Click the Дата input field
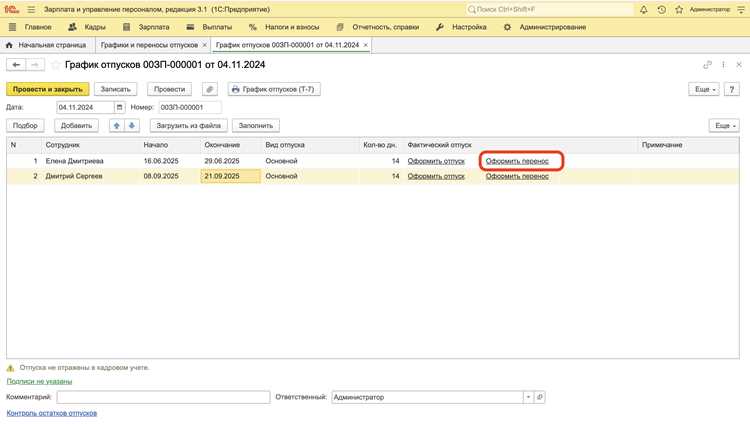The height and width of the screenshot is (424, 750). coord(85,107)
